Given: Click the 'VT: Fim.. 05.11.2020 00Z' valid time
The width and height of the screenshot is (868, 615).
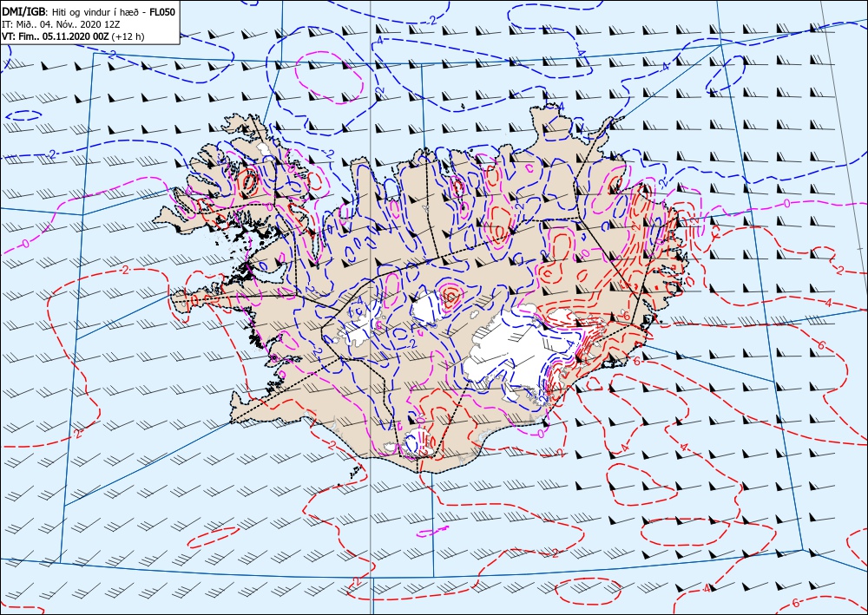Looking at the screenshot, I should 56,37.
